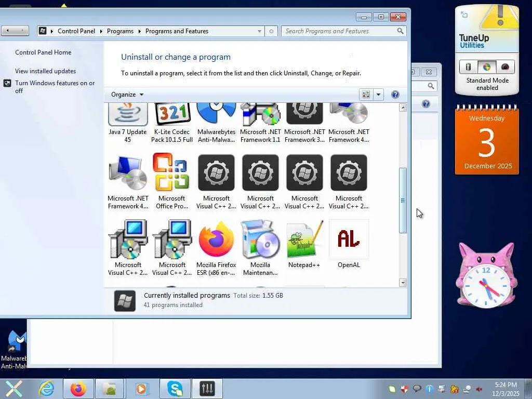The width and height of the screenshot is (532, 399).
Task: Expand the arrow before Control Panel breadcrumb
Action: tap(52, 31)
